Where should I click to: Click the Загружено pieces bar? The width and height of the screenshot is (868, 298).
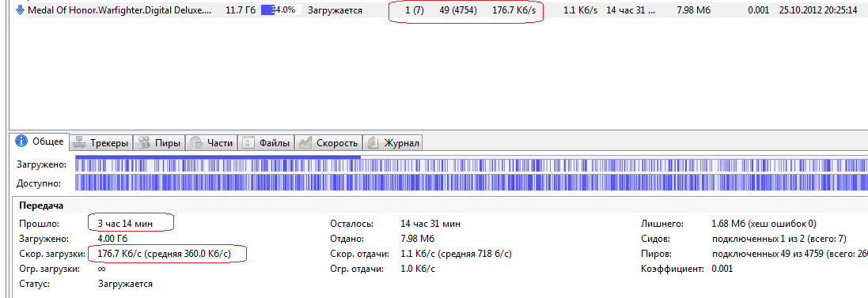pyautogui.click(x=471, y=164)
